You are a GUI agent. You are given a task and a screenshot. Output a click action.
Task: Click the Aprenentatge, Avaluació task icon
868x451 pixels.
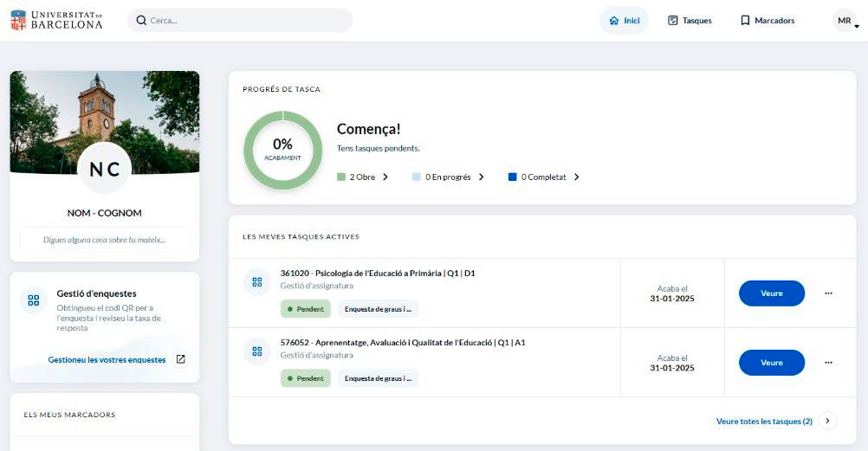[x=256, y=351]
